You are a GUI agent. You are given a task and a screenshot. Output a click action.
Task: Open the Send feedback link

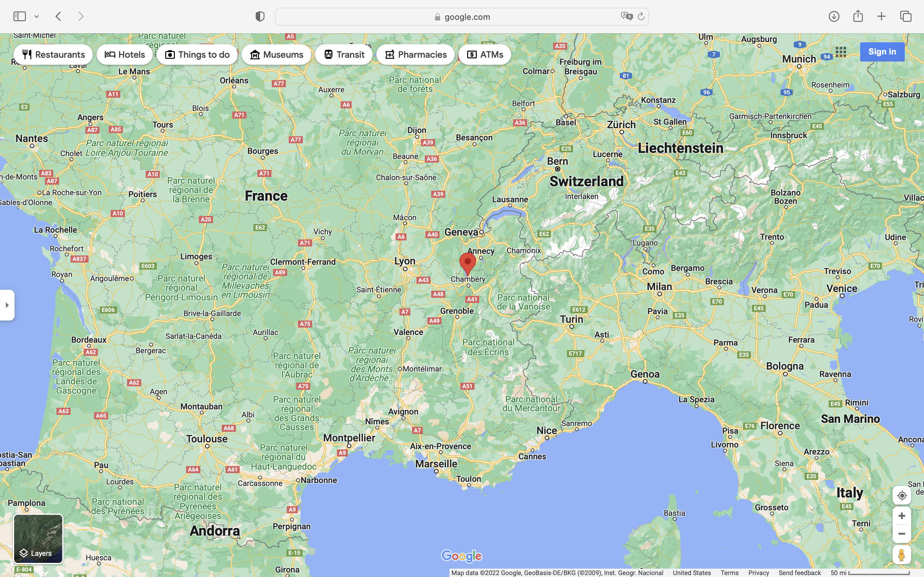[800, 573]
